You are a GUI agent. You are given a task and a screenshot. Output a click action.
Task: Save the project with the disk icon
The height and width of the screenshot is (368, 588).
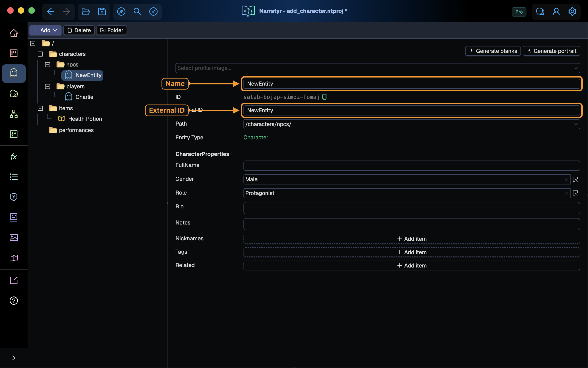(102, 11)
